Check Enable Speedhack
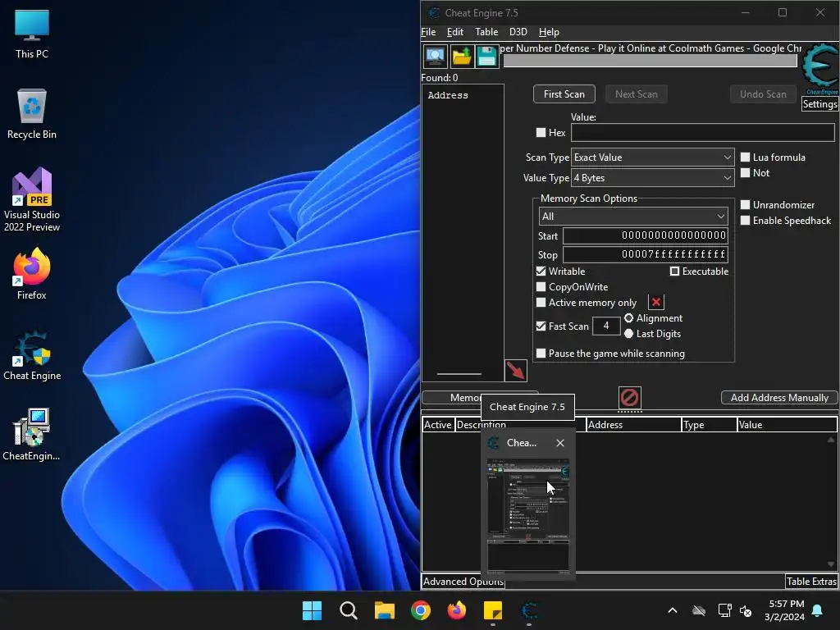This screenshot has width=840, height=630. pos(745,220)
